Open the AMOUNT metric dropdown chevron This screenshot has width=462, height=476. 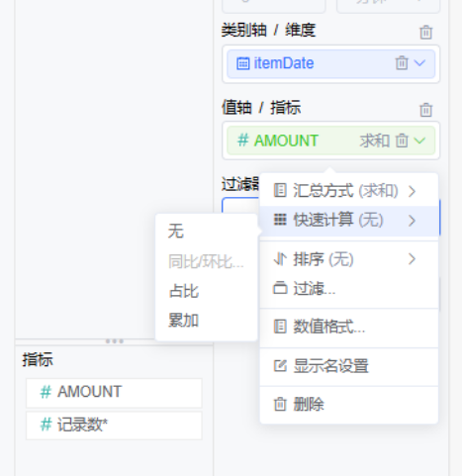(x=419, y=141)
